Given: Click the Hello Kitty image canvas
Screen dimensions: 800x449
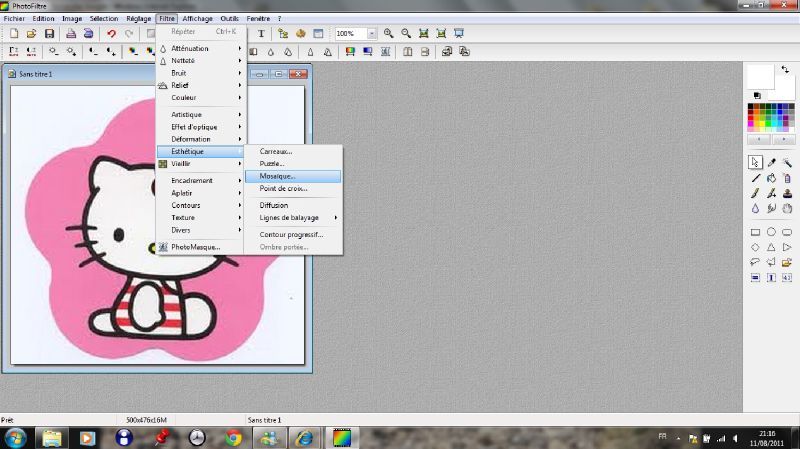Looking at the screenshot, I should click(x=157, y=225).
